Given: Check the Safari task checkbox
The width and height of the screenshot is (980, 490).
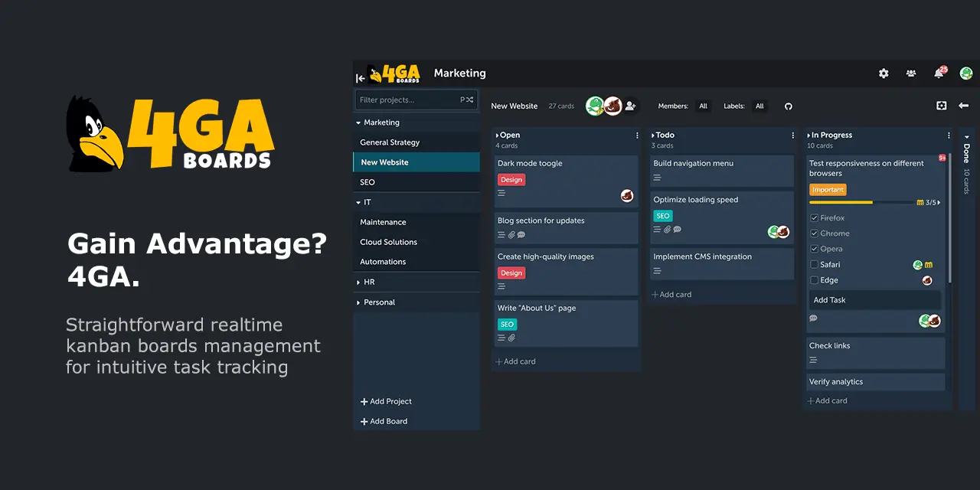Looking at the screenshot, I should point(814,265).
